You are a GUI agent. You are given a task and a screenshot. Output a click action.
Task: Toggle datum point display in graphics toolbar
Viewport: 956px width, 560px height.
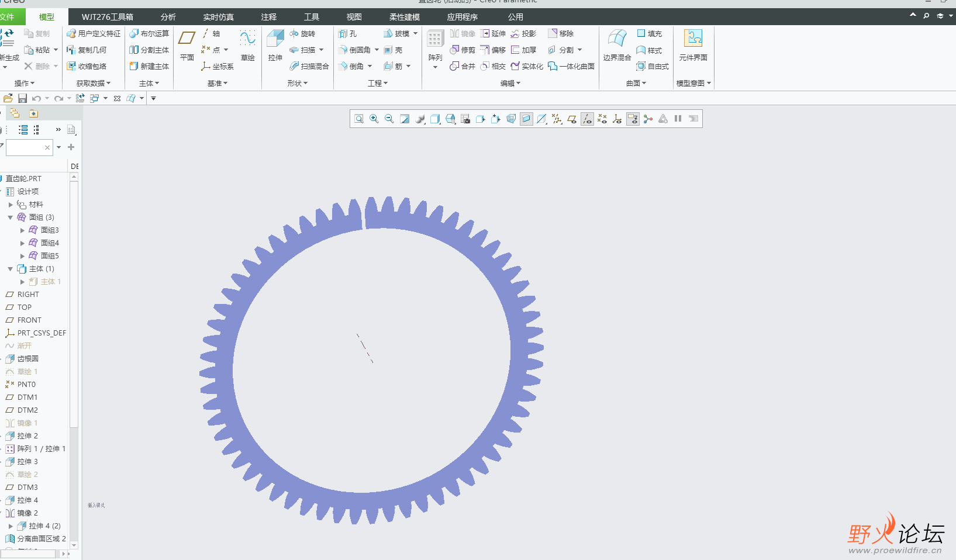602,119
